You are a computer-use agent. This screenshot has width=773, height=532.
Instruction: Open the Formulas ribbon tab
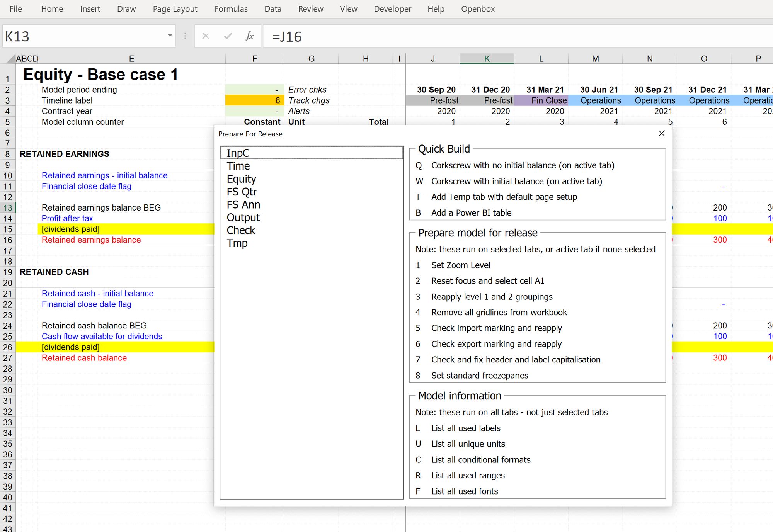click(x=231, y=9)
